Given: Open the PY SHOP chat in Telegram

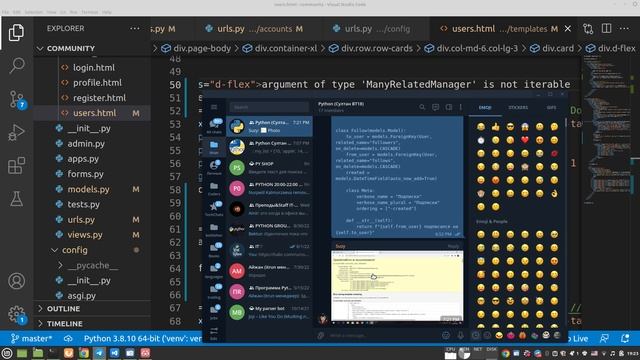Looking at the screenshot, I should click(270, 168).
